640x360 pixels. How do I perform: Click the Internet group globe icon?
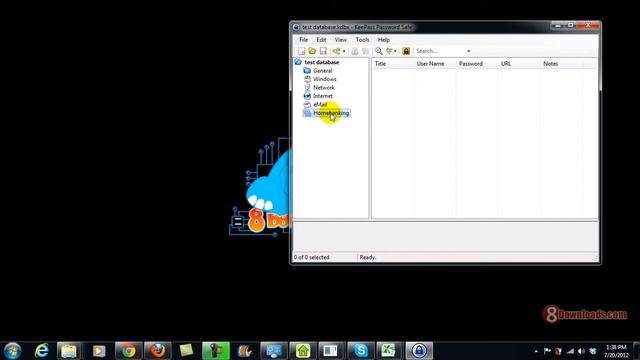(x=307, y=96)
